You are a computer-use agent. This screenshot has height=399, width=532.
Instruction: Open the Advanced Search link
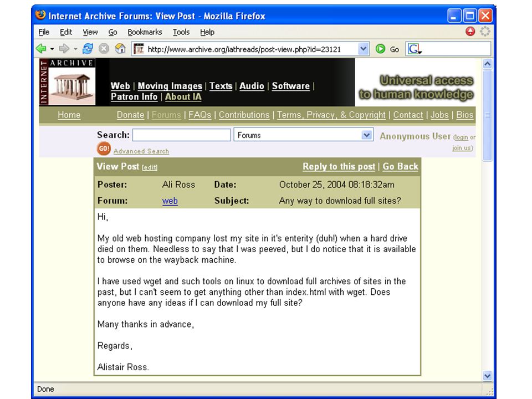[141, 151]
